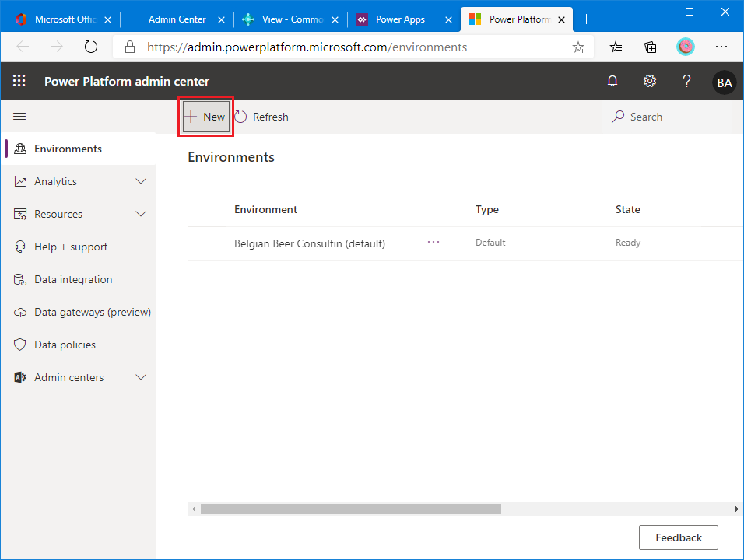Click the scrollbar right arrow

[736, 509]
